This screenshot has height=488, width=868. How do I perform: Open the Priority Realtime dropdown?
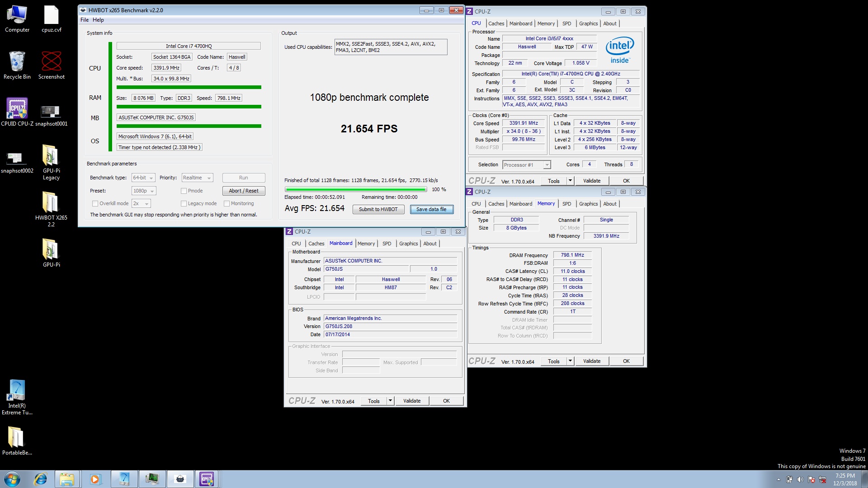(x=197, y=178)
